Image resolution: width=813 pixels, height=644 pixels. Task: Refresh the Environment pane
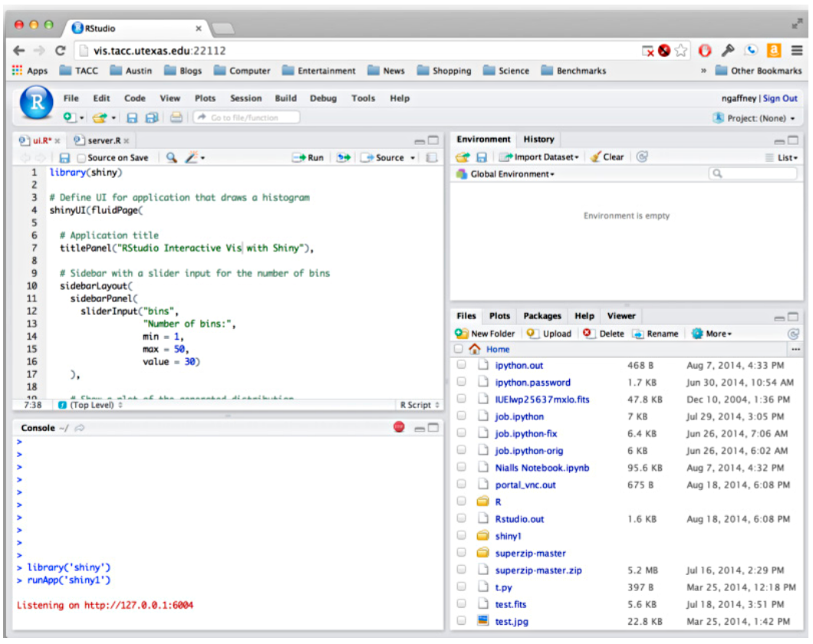[642, 156]
